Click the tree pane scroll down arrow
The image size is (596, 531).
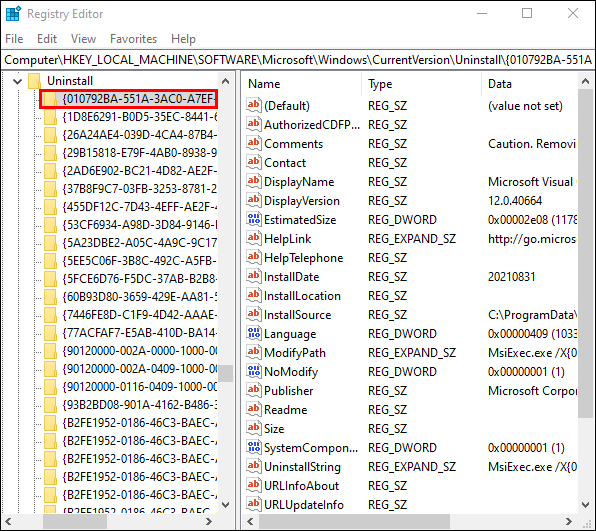coord(225,505)
